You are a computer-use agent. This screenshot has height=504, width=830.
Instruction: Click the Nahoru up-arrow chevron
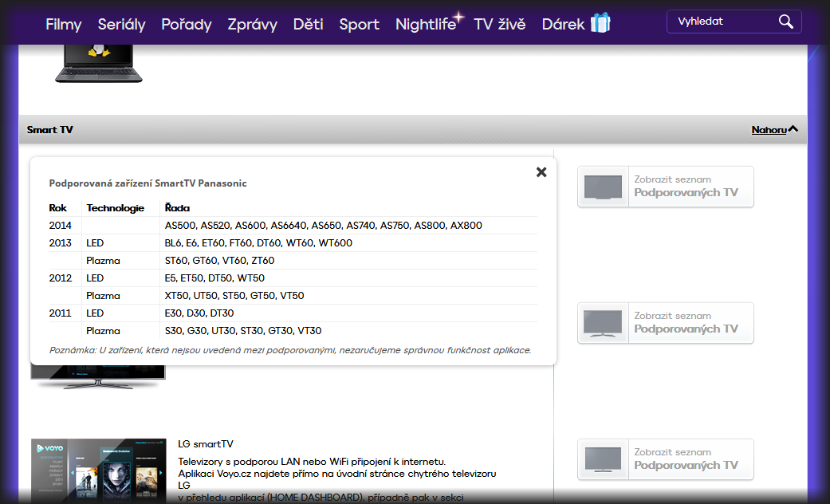793,129
